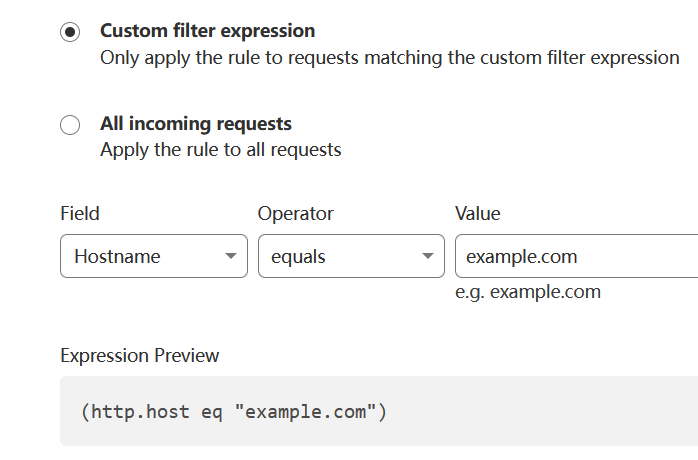Viewport: 698px width, 460px height.
Task: Click the 'Custom filter expression' bold label
Action: click(x=207, y=31)
